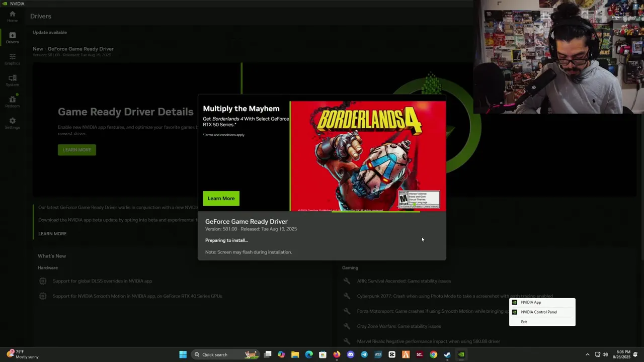The width and height of the screenshot is (644, 362).
Task: Click the Borderlands 4 promo image
Action: tap(368, 156)
